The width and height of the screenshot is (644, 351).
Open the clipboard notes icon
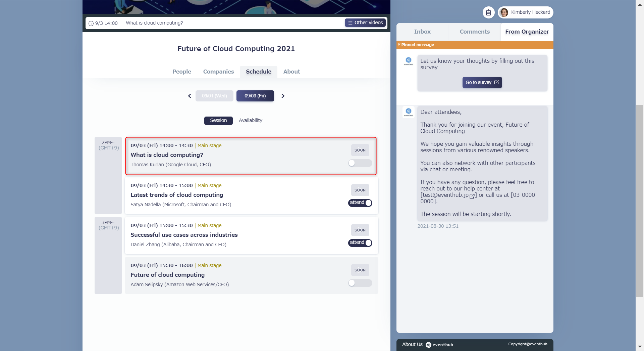click(x=488, y=12)
